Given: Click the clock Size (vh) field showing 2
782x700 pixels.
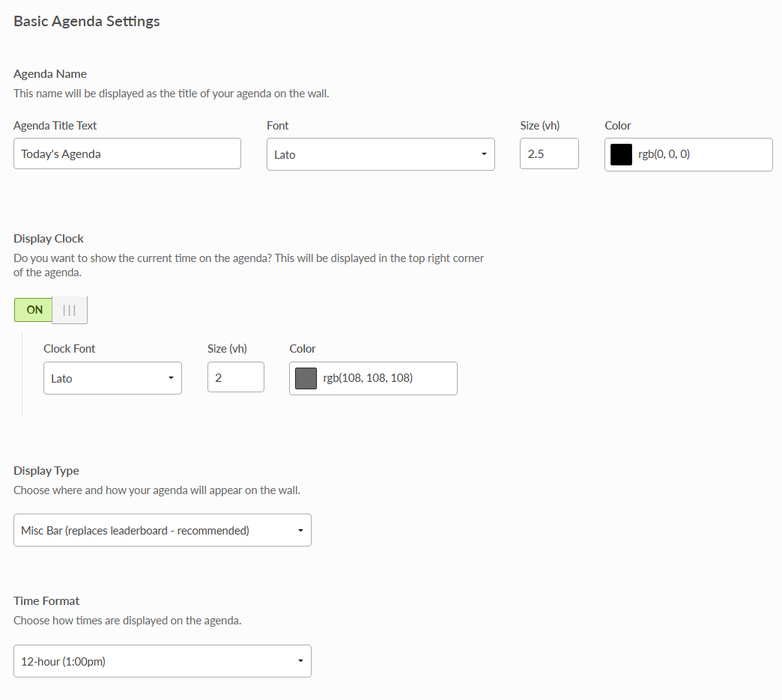Looking at the screenshot, I should point(235,378).
